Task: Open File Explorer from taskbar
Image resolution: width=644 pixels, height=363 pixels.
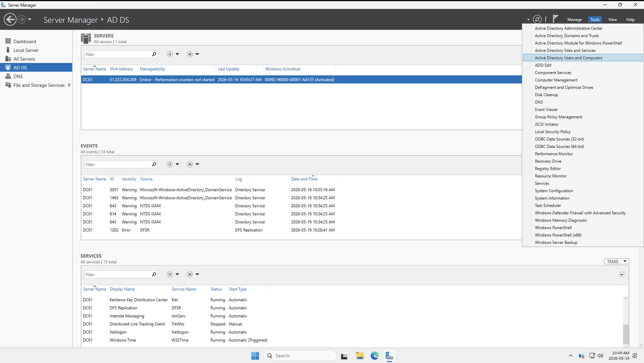Action: pos(360,356)
